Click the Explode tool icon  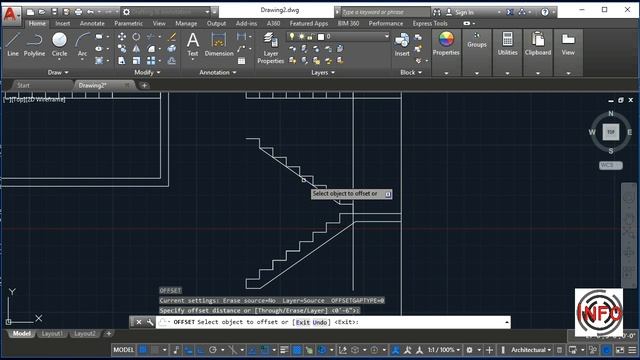click(172, 49)
